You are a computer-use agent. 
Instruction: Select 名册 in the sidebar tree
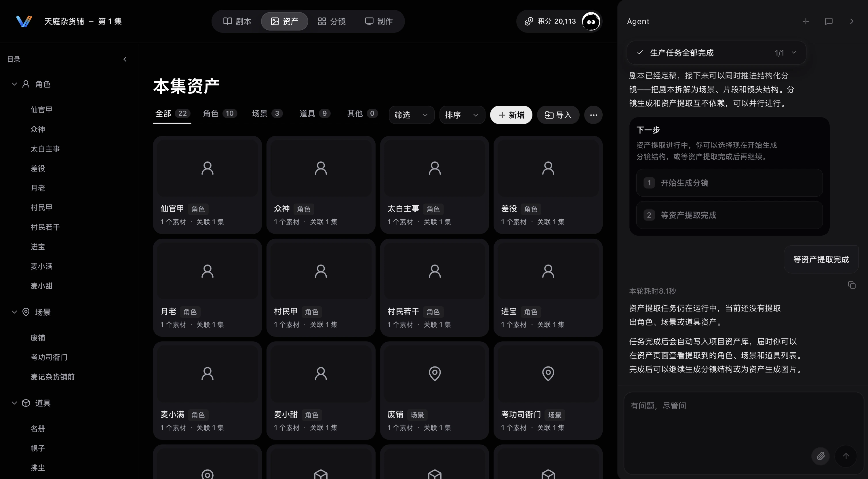point(37,428)
